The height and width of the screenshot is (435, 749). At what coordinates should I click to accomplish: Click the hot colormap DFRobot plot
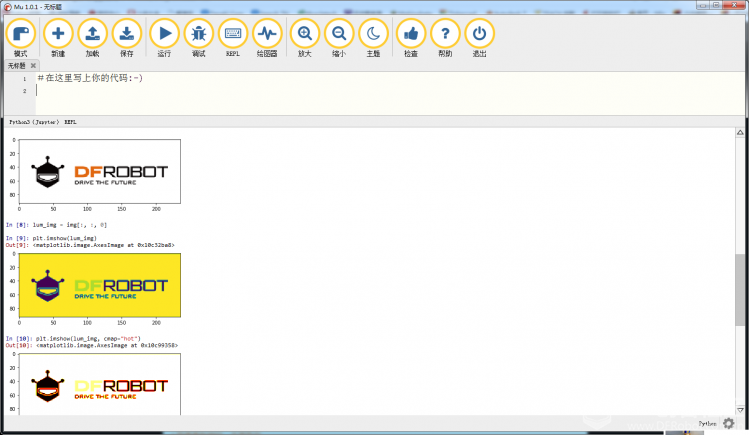(x=99, y=384)
